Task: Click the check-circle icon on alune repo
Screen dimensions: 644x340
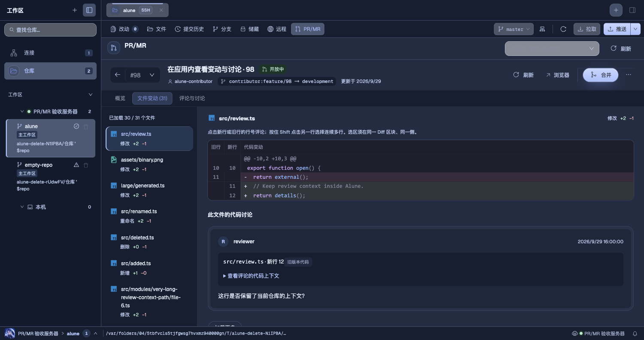Action: coord(76,126)
